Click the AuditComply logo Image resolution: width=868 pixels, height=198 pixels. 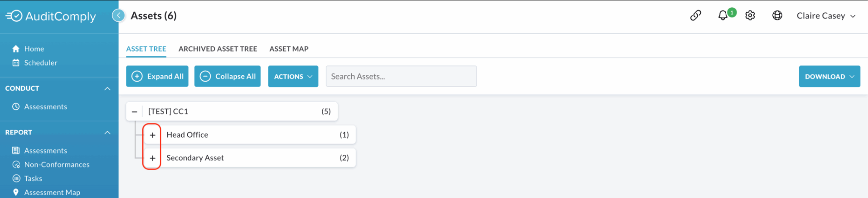point(51,16)
